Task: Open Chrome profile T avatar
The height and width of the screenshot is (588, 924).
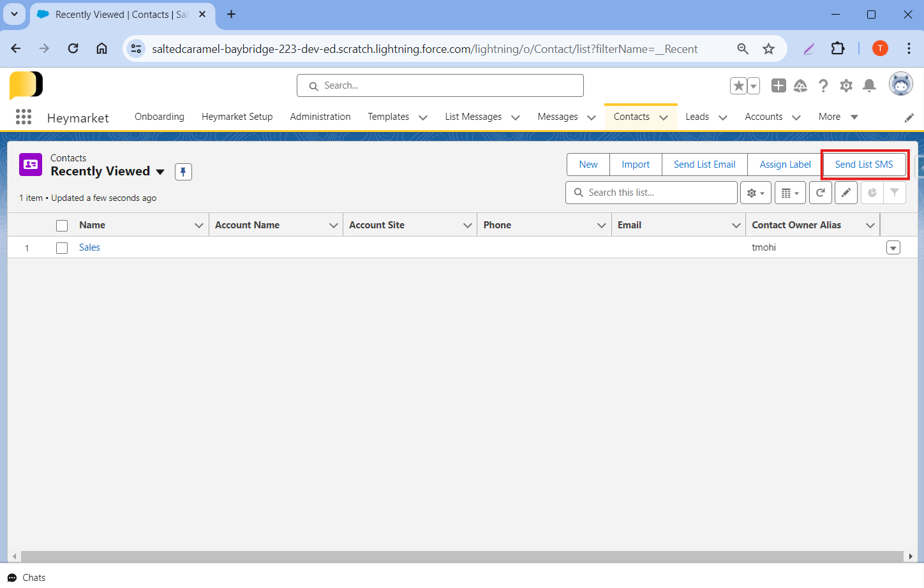Action: 880,48
